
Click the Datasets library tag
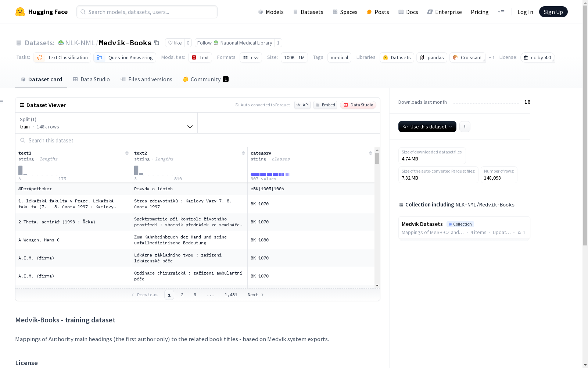tap(397, 57)
